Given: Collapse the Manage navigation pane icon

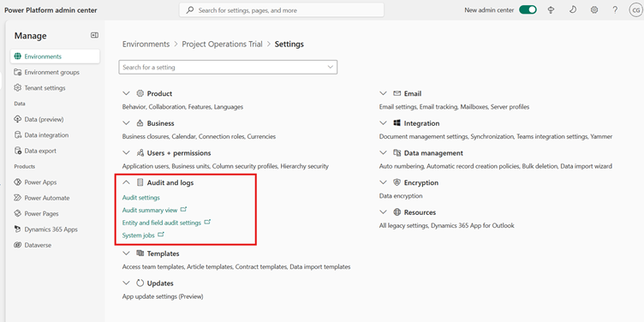Looking at the screenshot, I should 94,36.
